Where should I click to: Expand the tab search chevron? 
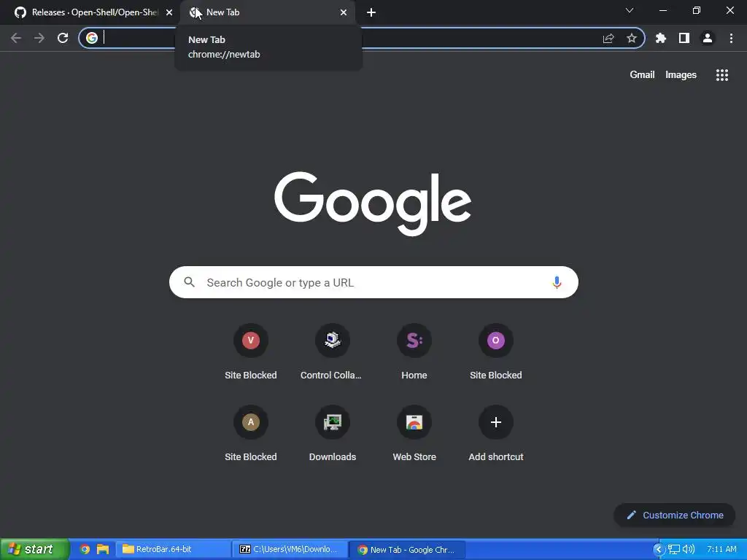pos(630,10)
